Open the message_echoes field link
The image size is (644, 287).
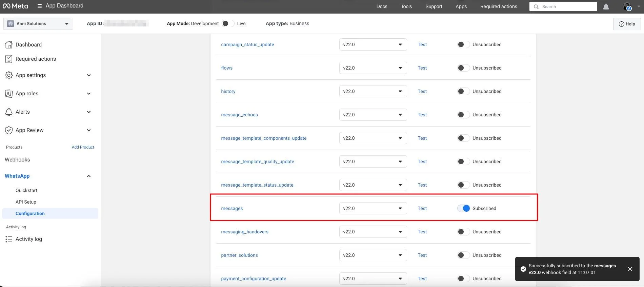click(239, 115)
